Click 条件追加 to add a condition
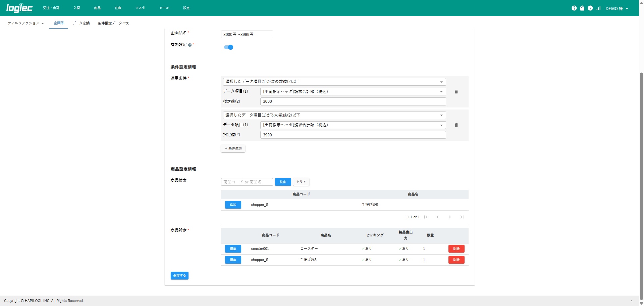The height and width of the screenshot is (306, 644). pos(233,148)
